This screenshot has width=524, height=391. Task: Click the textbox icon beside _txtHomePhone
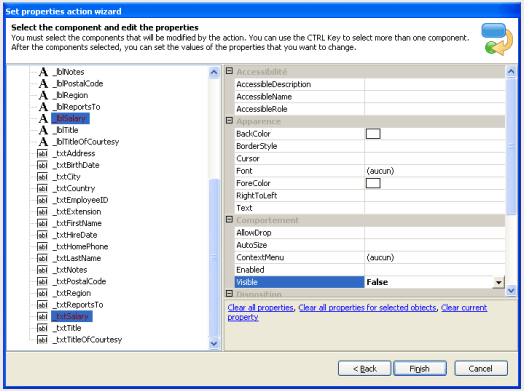42,247
